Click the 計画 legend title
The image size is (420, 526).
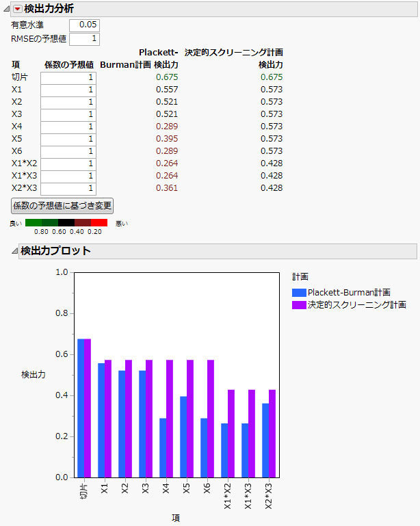coord(300,277)
